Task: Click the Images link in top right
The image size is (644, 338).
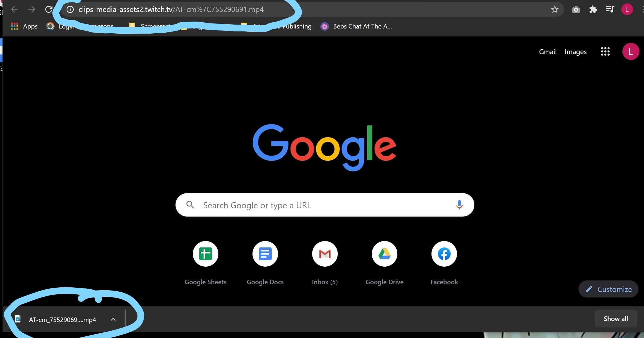Action: [x=576, y=51]
